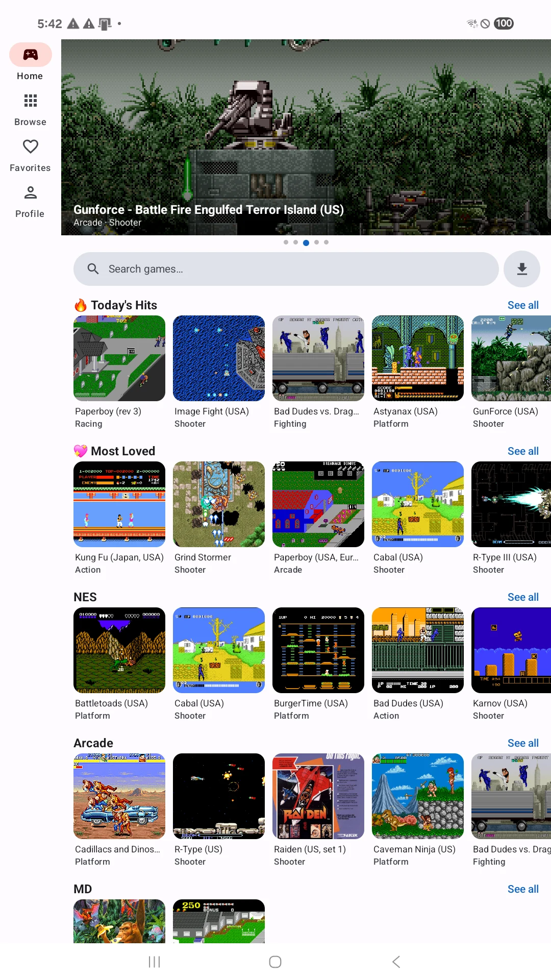Tap the Android back button
Image resolution: width=551 pixels, height=980 pixels.
[x=396, y=962]
